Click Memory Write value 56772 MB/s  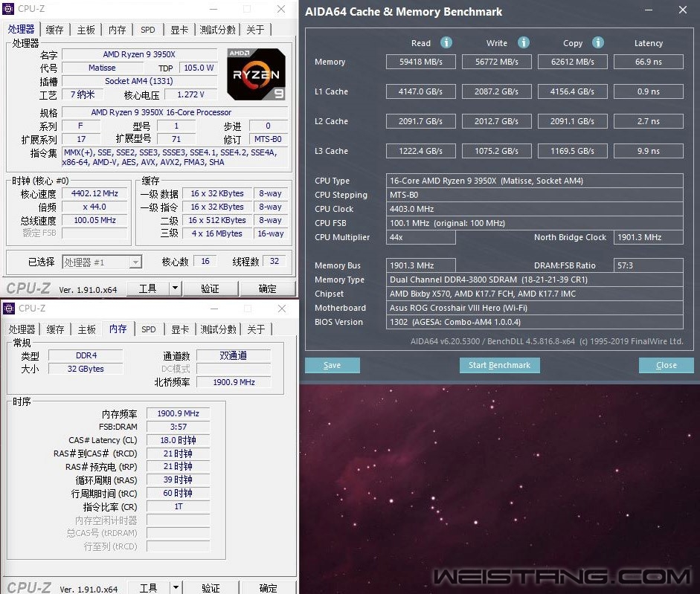pyautogui.click(x=496, y=62)
